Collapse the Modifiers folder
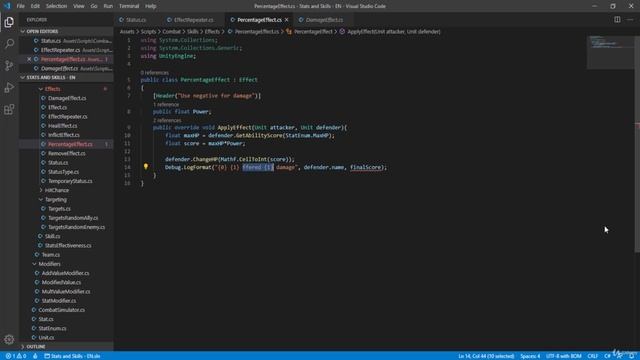Screen dimensions: 640x360 [49, 264]
